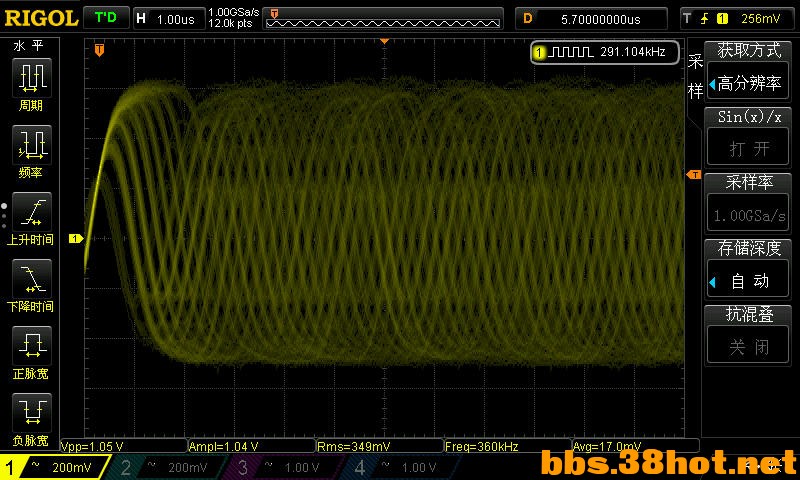Screen dimensions: 800x480
Task: Click the 291.104kHz frequency counter value
Action: (633, 52)
